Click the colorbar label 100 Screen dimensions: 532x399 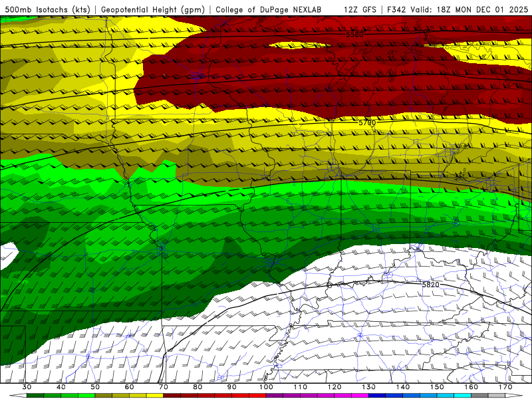(x=267, y=387)
